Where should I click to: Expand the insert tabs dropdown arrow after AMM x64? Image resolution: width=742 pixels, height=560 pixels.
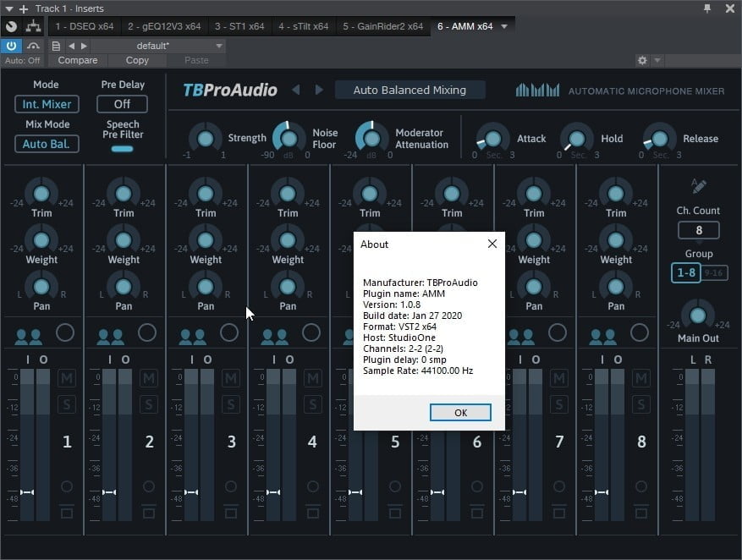coord(505,26)
